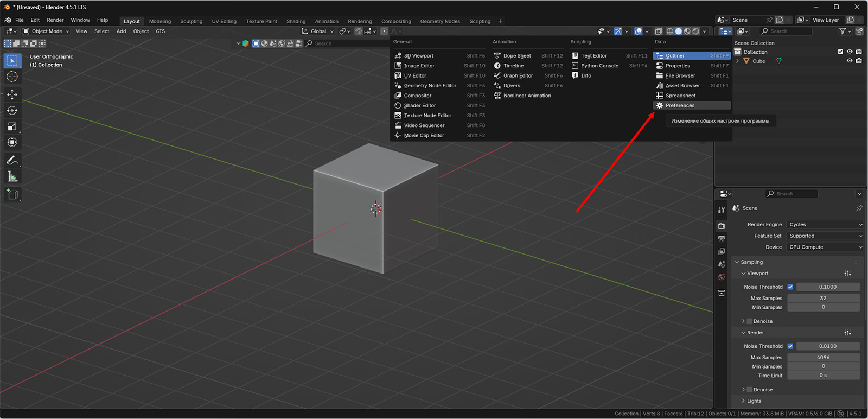Select the Measure tool
The width and height of the screenshot is (868, 419).
pyautogui.click(x=12, y=177)
